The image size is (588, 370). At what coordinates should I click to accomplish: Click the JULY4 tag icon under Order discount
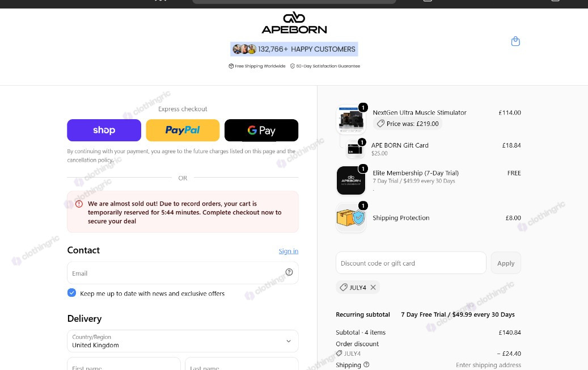(339, 353)
